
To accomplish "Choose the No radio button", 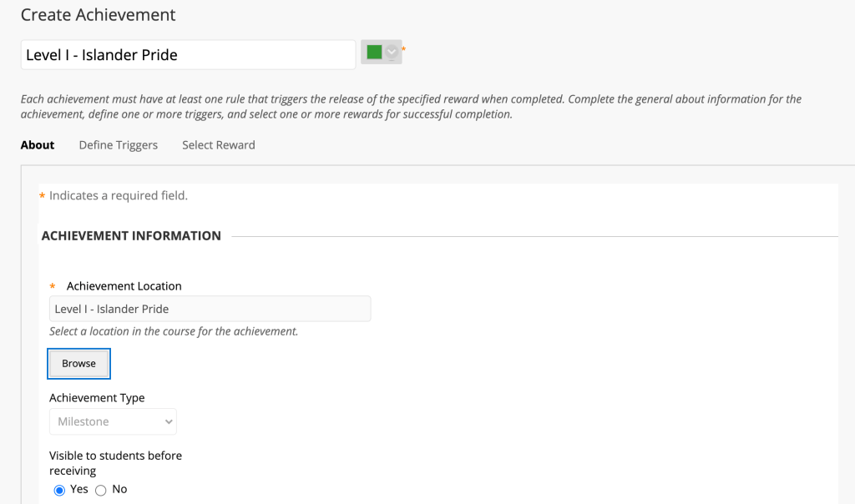I will point(101,491).
